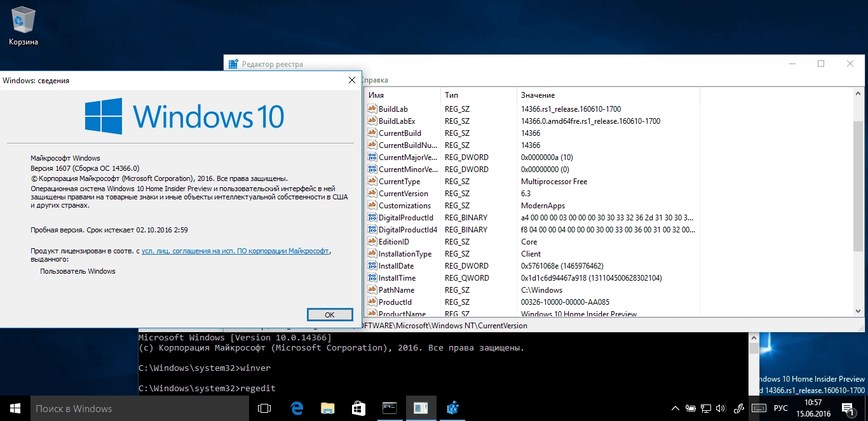Click the Client InstallationType data value
This screenshot has height=421, width=868.
pyautogui.click(x=530, y=253)
